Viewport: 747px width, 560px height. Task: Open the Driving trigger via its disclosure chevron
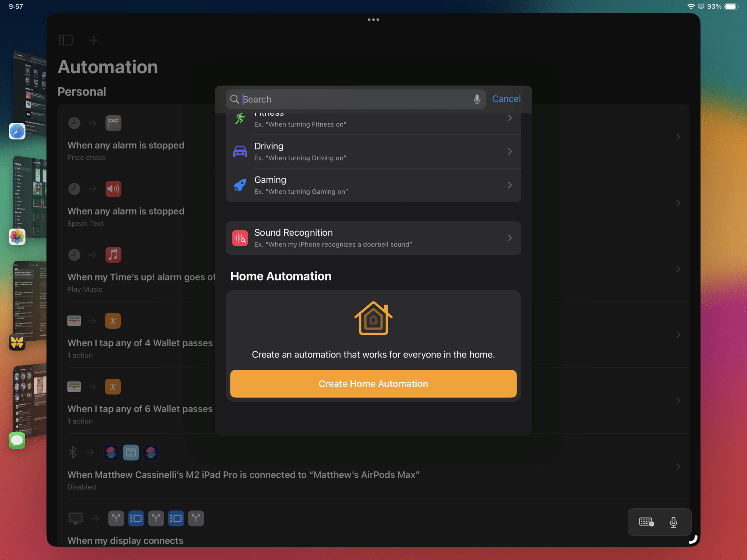(510, 151)
